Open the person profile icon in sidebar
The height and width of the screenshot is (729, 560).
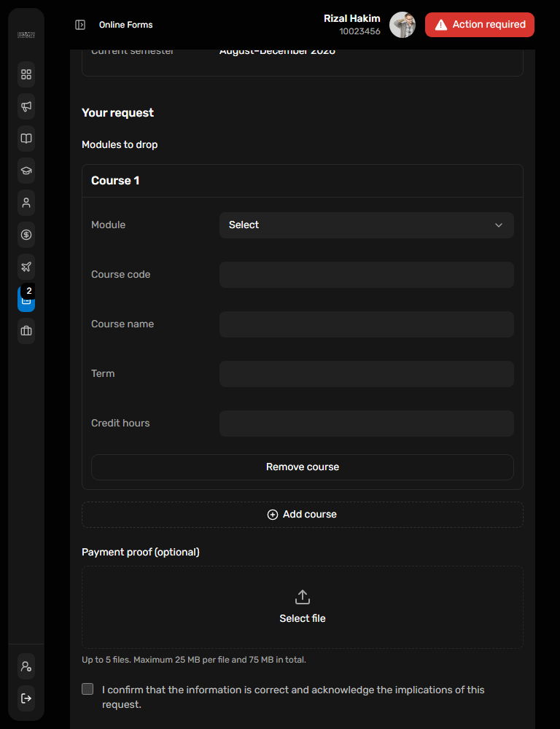pyautogui.click(x=26, y=203)
